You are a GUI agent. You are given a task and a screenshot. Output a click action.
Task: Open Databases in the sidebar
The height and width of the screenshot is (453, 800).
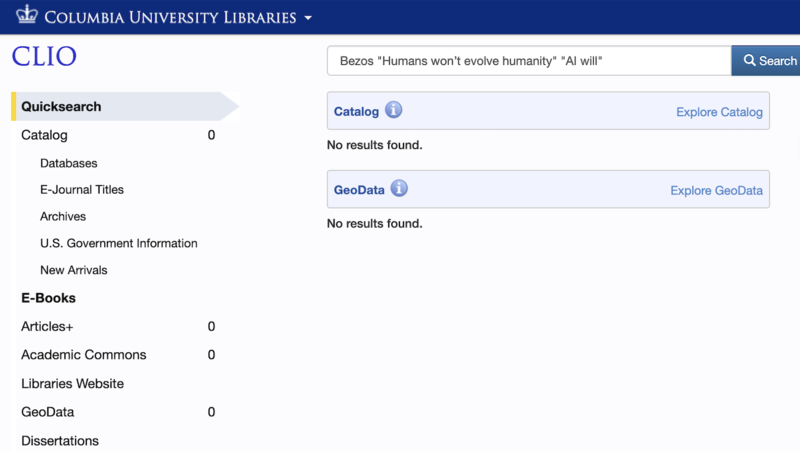[69, 163]
